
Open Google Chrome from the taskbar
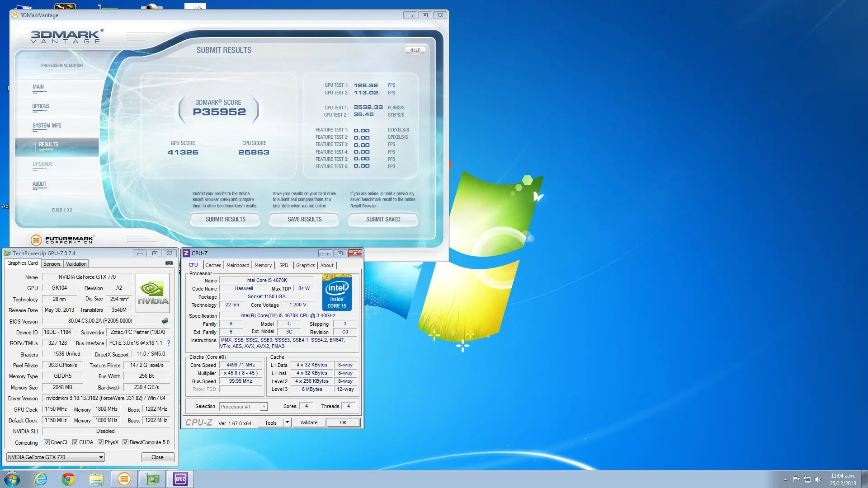click(x=68, y=479)
